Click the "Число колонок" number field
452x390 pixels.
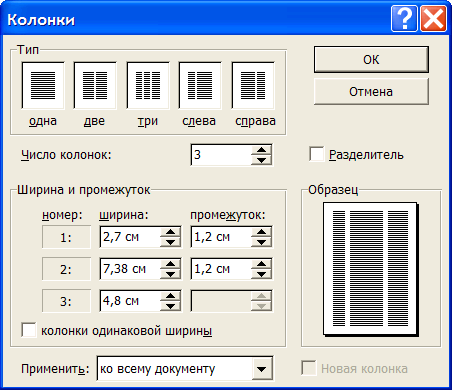(x=221, y=155)
